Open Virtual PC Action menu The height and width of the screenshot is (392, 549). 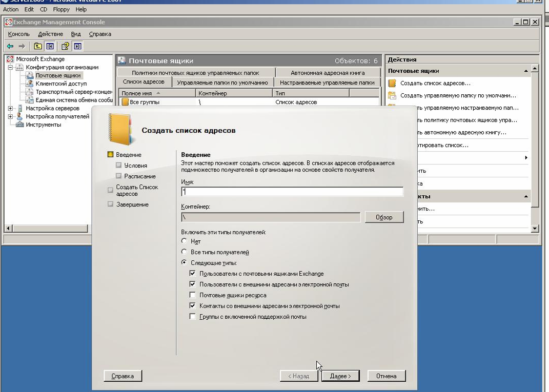click(x=11, y=9)
